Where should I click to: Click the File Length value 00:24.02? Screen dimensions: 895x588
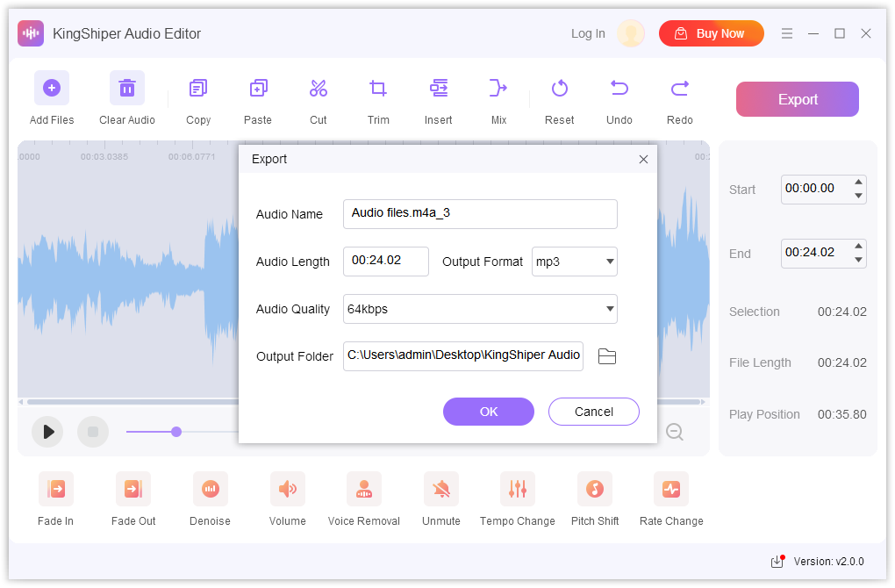pos(842,362)
